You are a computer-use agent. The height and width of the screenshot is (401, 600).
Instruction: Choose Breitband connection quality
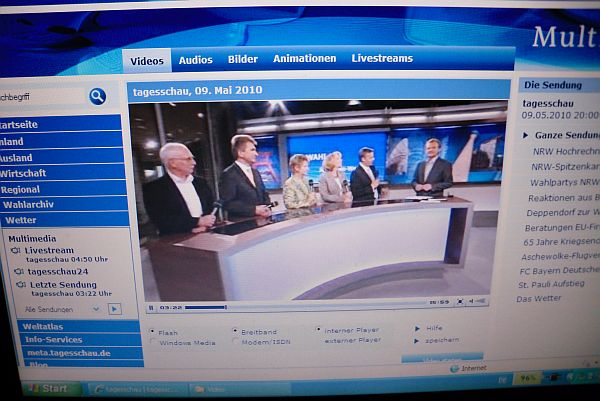click(x=235, y=331)
